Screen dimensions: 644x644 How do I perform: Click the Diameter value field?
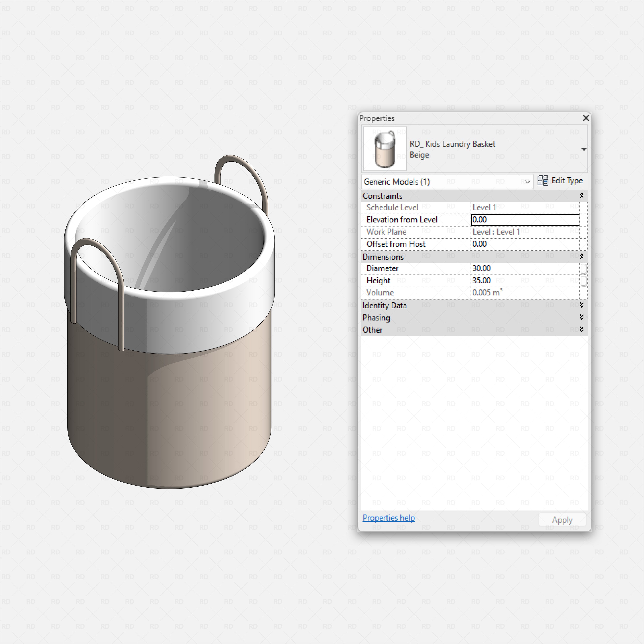525,268
